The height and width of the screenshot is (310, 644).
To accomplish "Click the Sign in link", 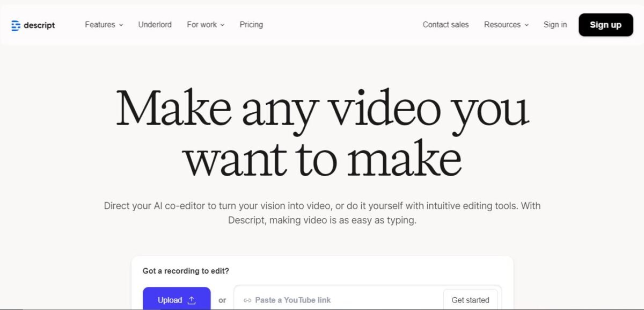I will 555,25.
